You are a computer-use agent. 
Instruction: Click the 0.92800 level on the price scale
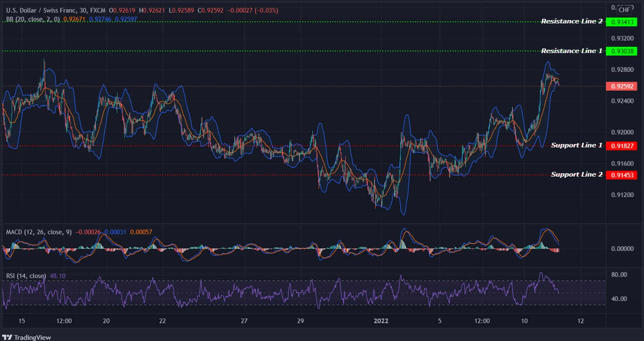coord(623,69)
